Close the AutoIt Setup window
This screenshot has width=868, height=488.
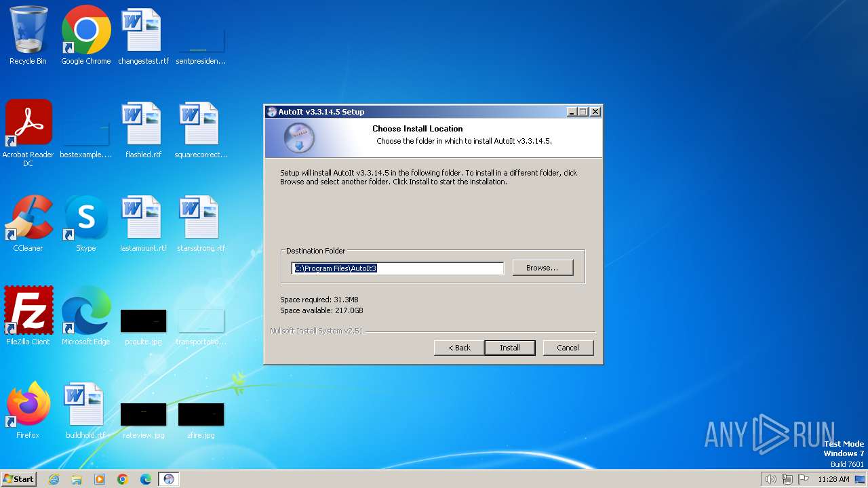[x=595, y=112]
